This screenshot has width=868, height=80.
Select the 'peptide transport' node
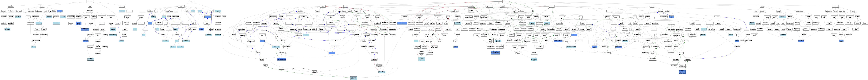click(x=657, y=35)
